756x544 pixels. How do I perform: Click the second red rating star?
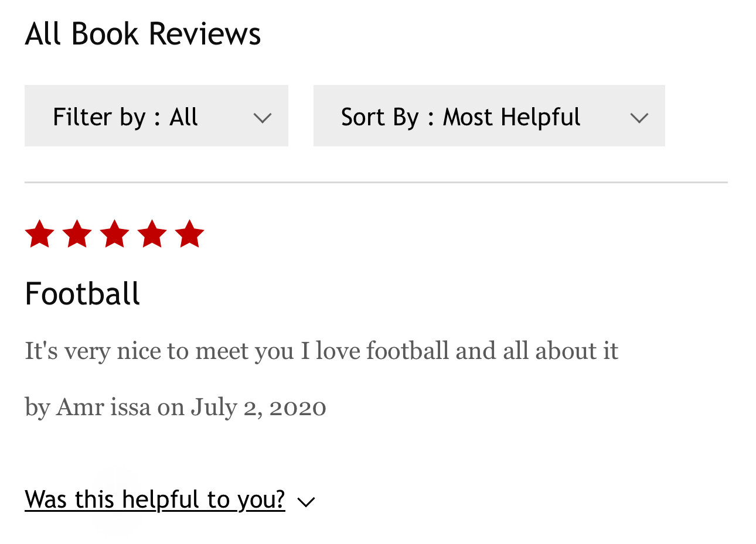[x=77, y=234]
